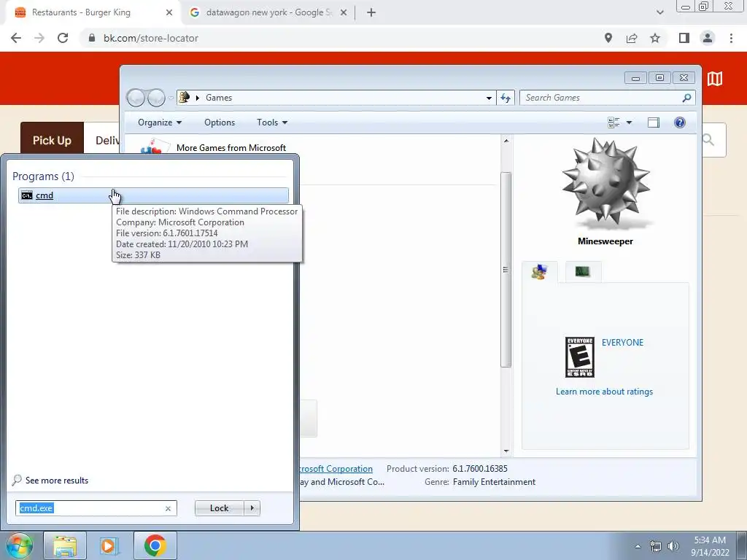Open Chrome profile menu
This screenshot has height=560, width=747.
point(708,38)
